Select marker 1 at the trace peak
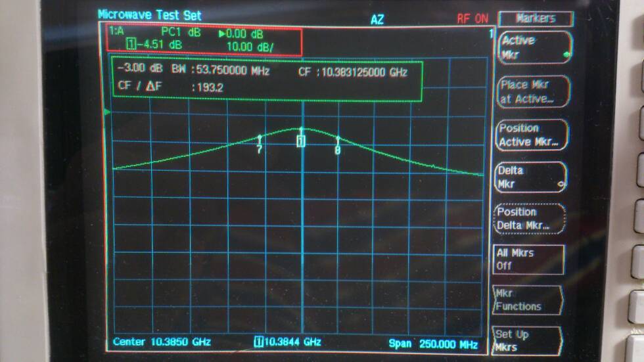Screen dimensions: 644x362 pos(301,141)
